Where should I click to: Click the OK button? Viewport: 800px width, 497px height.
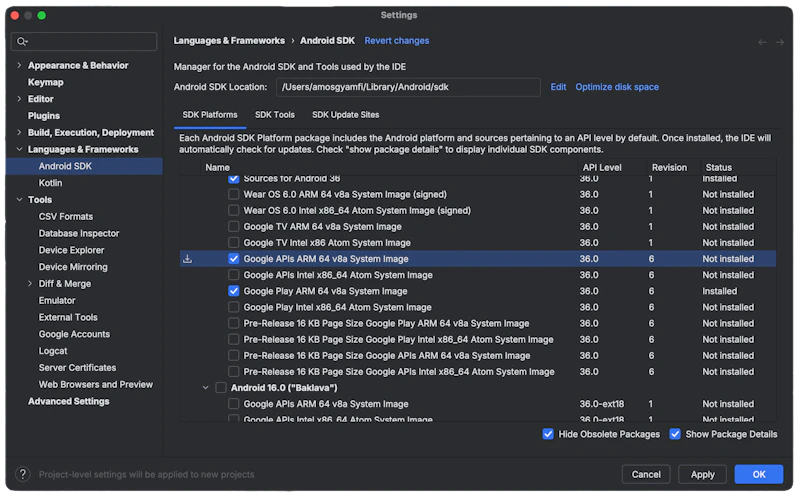(x=759, y=475)
